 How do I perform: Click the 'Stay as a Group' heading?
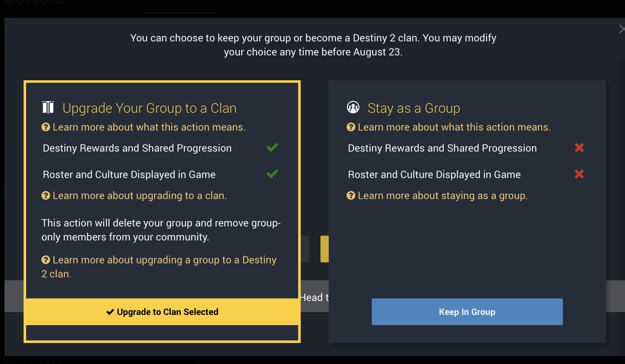click(414, 108)
